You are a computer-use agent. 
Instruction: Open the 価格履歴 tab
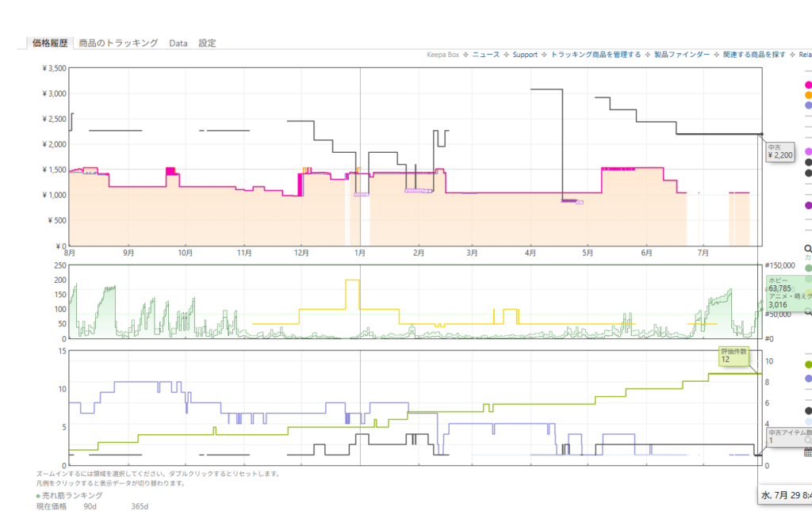pos(50,43)
